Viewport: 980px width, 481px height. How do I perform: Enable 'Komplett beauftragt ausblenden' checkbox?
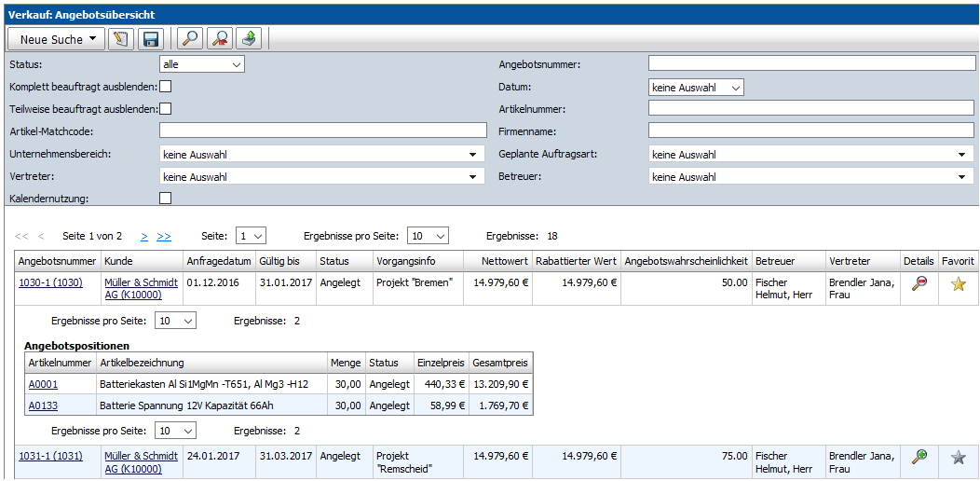pos(166,87)
